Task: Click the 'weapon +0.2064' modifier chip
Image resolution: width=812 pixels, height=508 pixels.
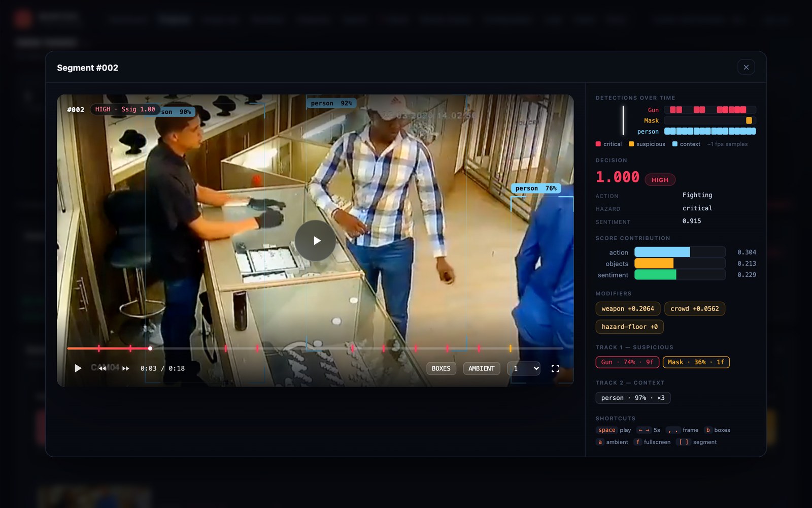Action: click(x=628, y=308)
